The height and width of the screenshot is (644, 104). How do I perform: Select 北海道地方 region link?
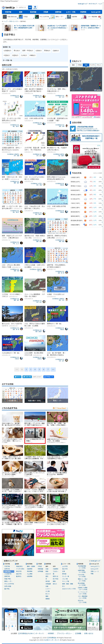[7, 50]
